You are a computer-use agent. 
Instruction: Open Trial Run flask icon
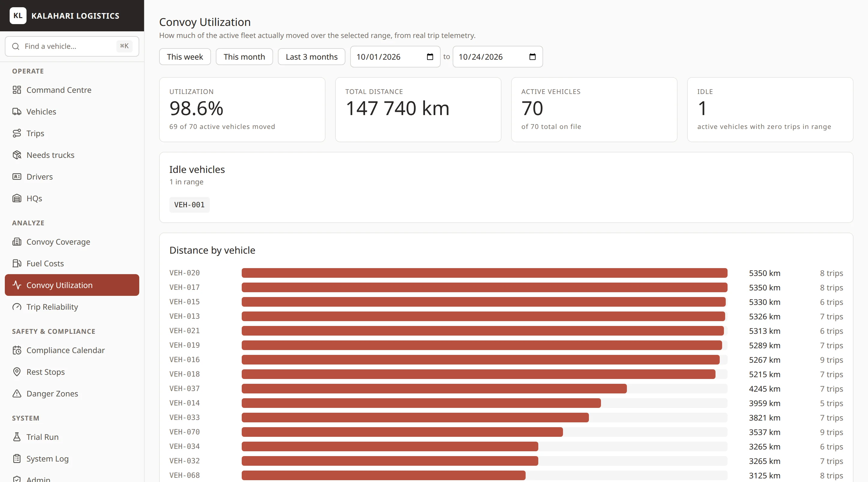(17, 437)
